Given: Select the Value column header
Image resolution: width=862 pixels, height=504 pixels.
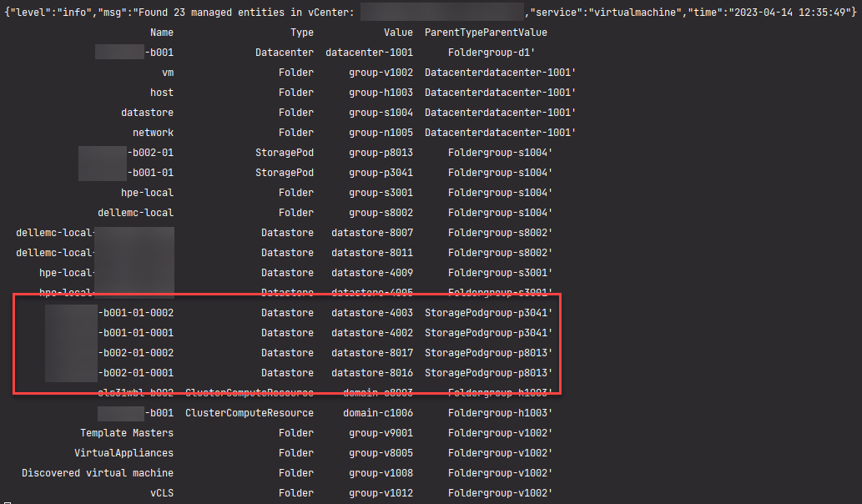Looking at the screenshot, I should [398, 32].
